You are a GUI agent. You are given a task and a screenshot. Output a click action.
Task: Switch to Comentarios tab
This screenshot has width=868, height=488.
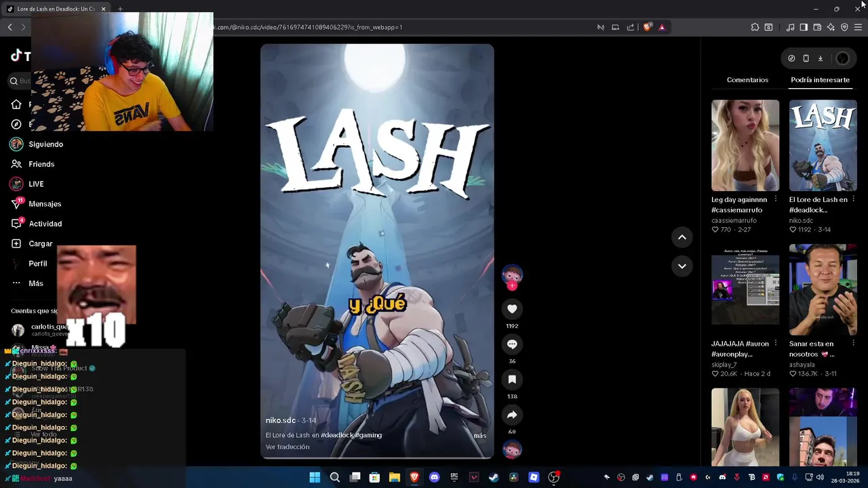(x=747, y=80)
